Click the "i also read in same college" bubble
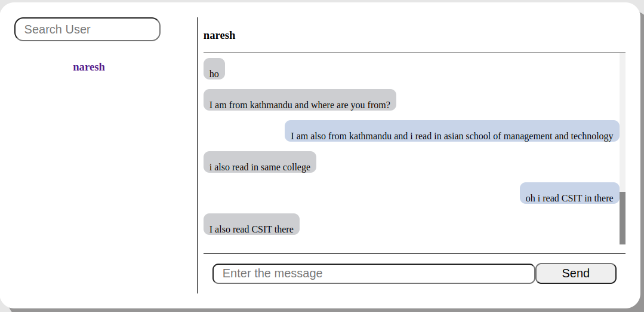Image resolution: width=644 pixels, height=312 pixels. point(260,163)
